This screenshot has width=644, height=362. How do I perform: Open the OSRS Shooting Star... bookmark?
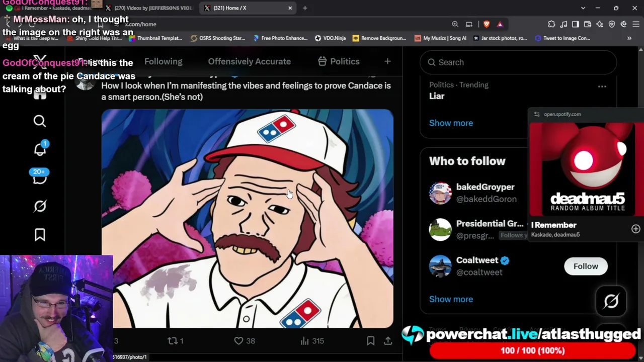click(x=217, y=38)
